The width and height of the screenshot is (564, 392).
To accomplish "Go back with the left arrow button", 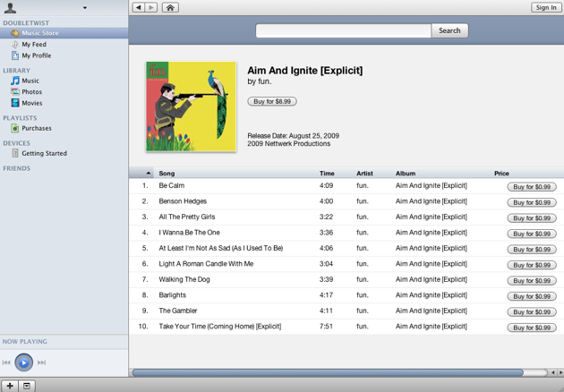I will click(x=139, y=7).
